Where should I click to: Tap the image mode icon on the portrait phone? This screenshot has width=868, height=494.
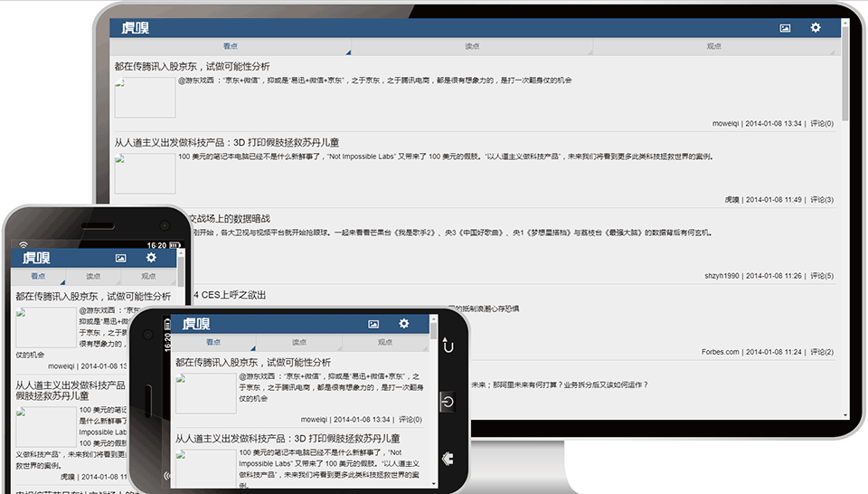120,258
